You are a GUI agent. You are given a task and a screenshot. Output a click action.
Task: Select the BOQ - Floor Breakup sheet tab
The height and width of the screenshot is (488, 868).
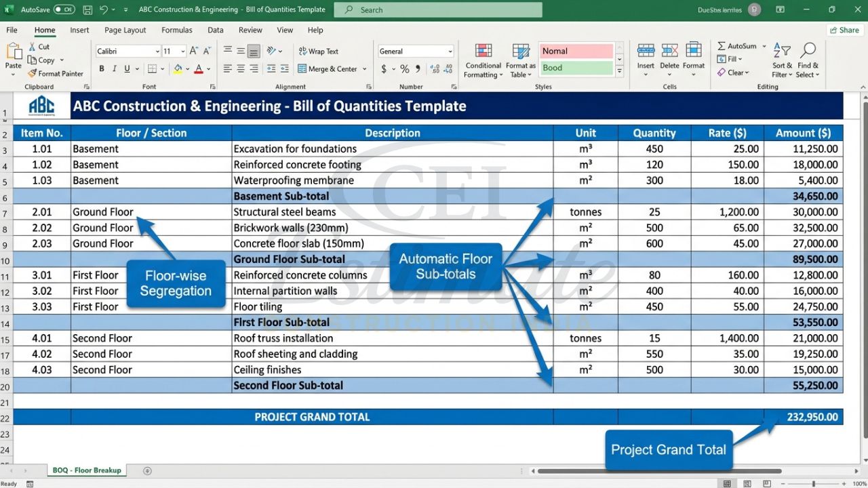pos(86,470)
